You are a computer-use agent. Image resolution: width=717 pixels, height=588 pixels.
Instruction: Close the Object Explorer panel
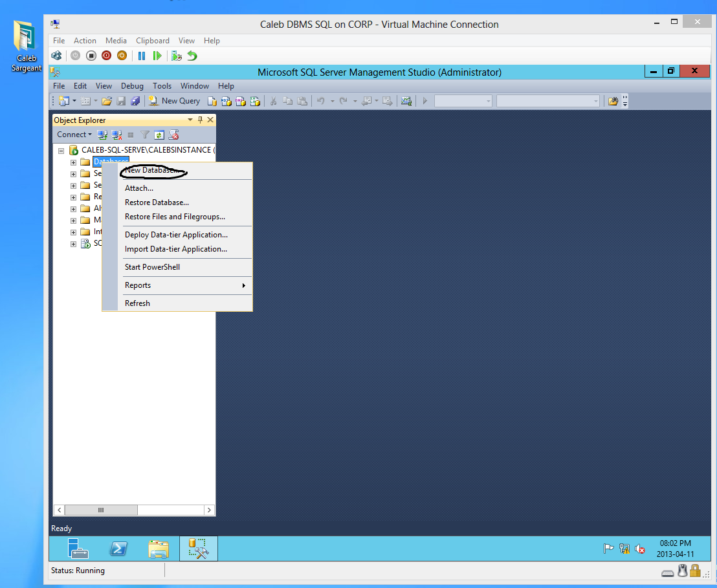coord(210,120)
